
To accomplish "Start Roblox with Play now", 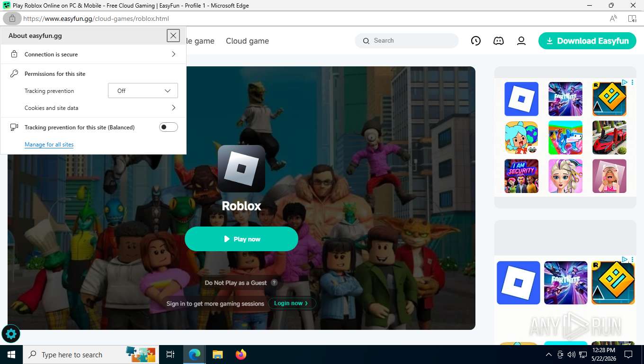I will pos(241,239).
